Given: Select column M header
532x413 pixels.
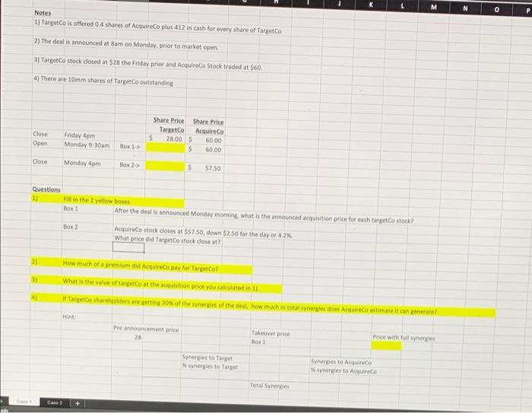Looking at the screenshot, I should (434, 7).
